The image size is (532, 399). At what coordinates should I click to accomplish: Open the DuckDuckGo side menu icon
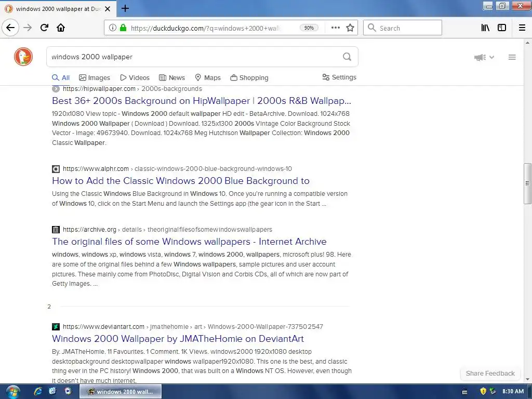pos(512,57)
